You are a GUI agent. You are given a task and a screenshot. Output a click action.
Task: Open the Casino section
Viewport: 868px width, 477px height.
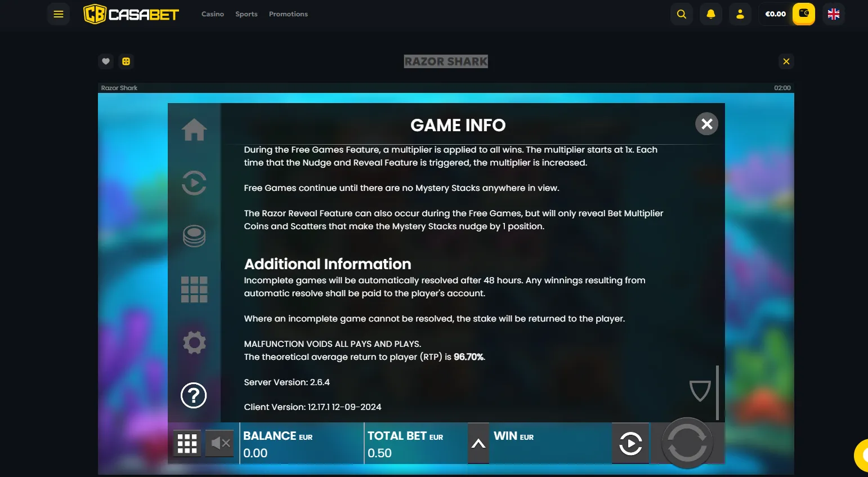(213, 14)
